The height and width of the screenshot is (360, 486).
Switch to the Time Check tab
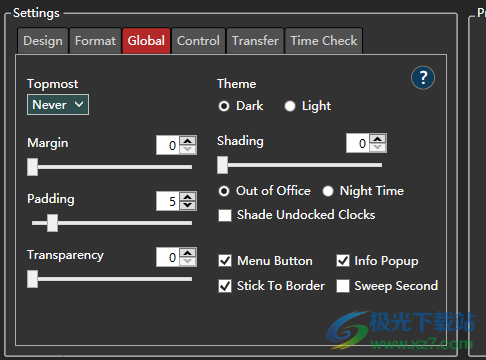[324, 41]
